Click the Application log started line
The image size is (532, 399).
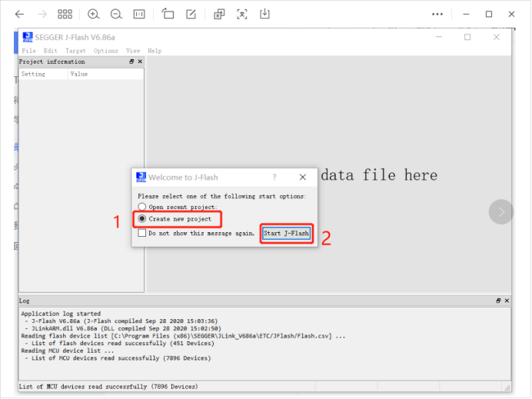(x=61, y=314)
